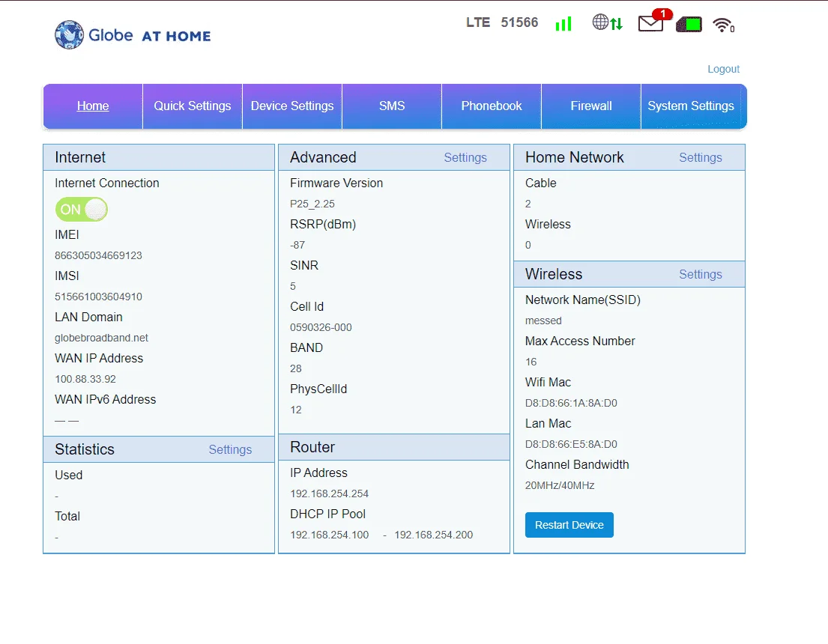This screenshot has width=828, height=644.
Task: Click the Wi-Fi connected devices icon
Action: point(723,25)
